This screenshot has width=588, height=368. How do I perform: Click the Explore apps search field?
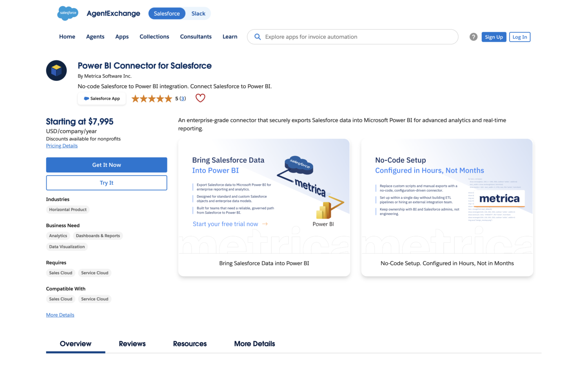[x=352, y=37]
